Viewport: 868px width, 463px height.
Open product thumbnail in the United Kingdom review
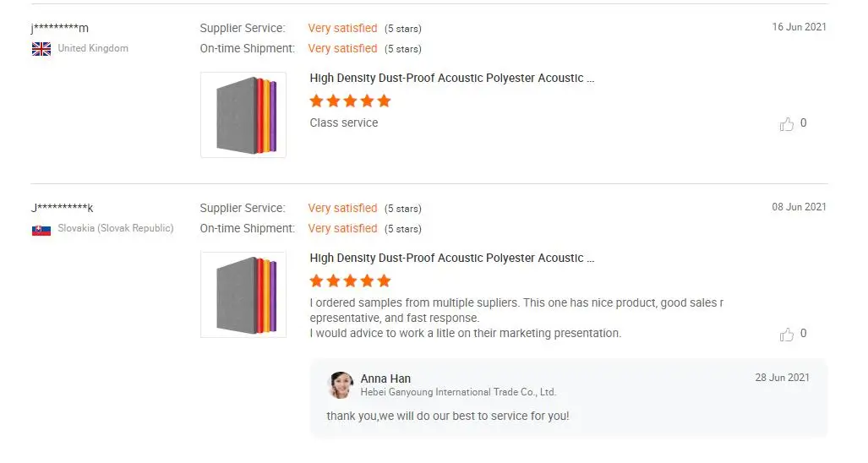[x=243, y=115]
